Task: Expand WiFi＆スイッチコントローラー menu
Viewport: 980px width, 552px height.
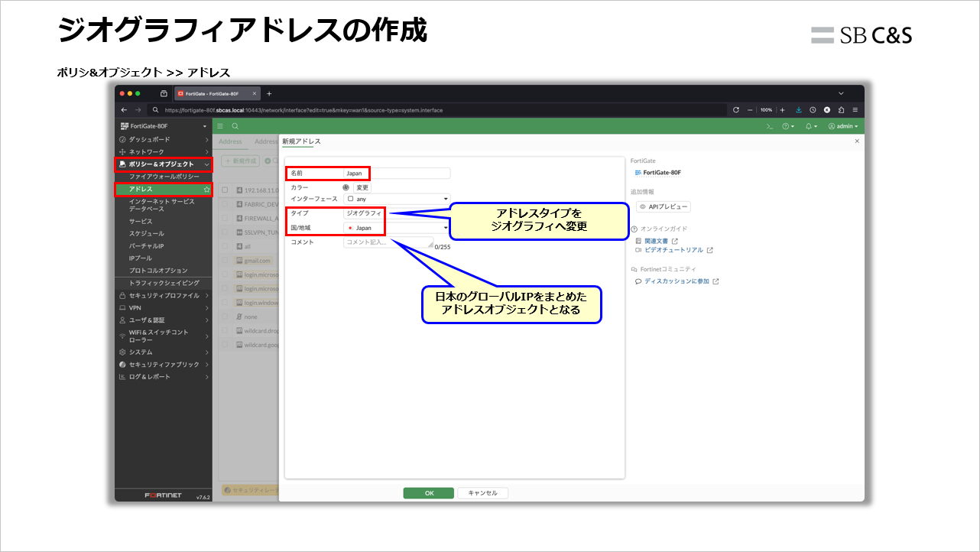Action: click(163, 336)
